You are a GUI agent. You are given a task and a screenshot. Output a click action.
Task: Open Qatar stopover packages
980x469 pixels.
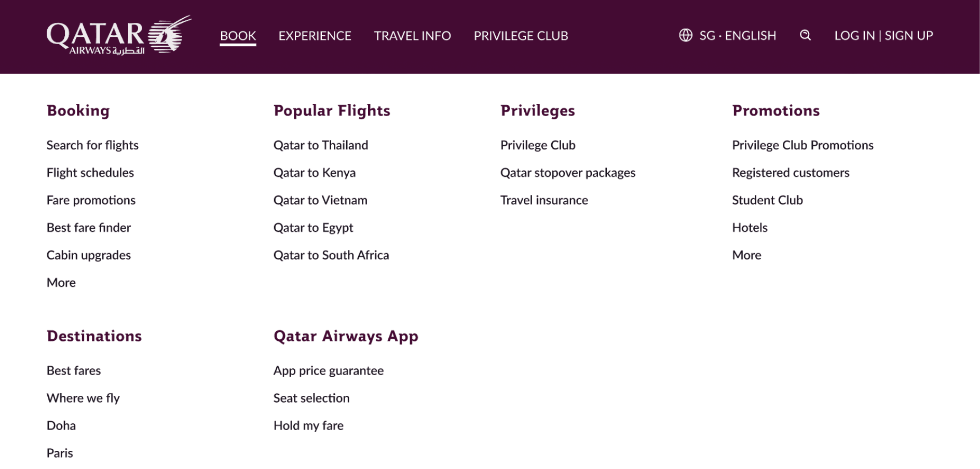[x=568, y=173]
